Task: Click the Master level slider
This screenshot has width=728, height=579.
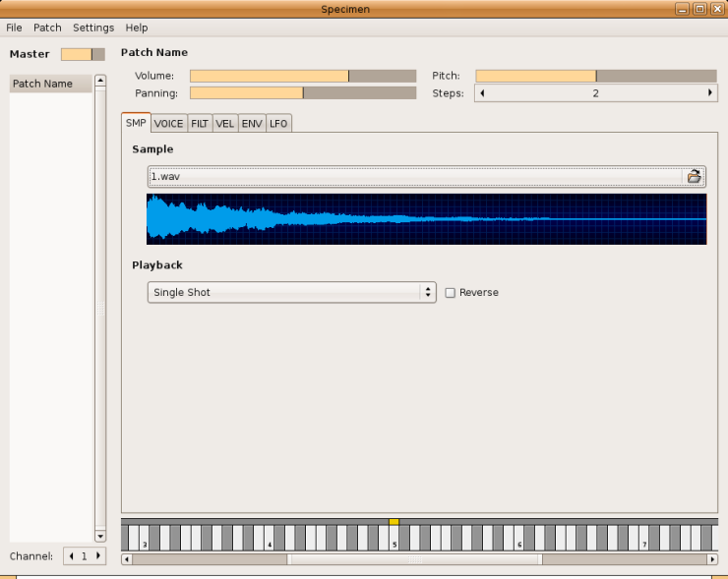Action: [83, 54]
